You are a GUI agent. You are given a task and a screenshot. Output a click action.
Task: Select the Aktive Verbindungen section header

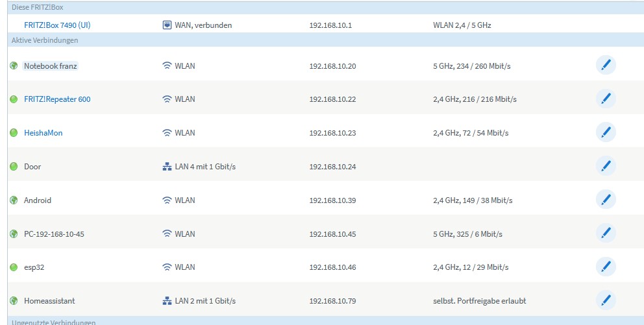pos(45,40)
